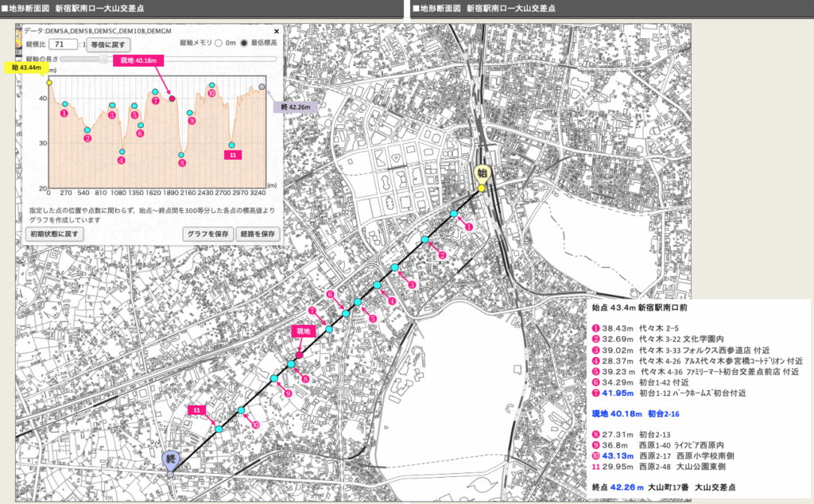The image size is (814, 504).
Task: Select the 最低標高 radio button
Action: coord(243,43)
